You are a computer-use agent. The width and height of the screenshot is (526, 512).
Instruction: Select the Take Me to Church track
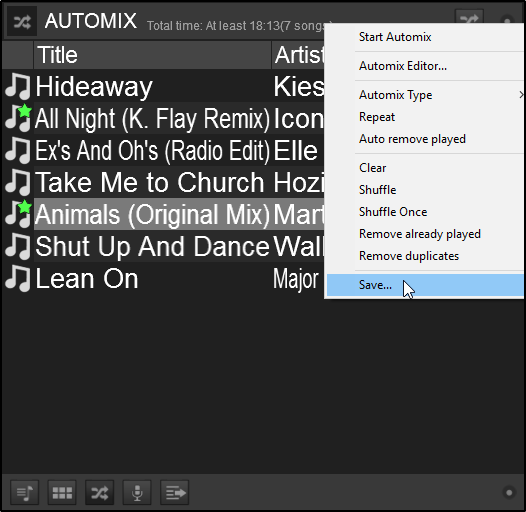[163, 183]
